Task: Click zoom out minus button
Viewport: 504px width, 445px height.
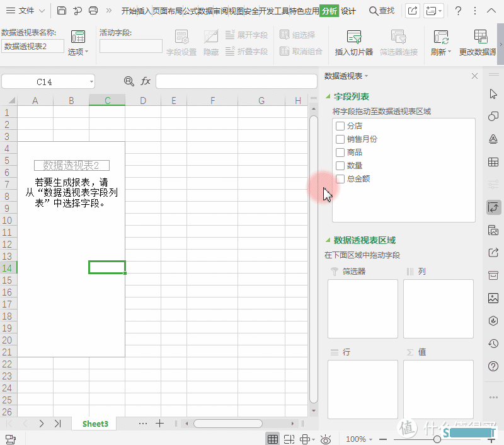Action: 383,439
